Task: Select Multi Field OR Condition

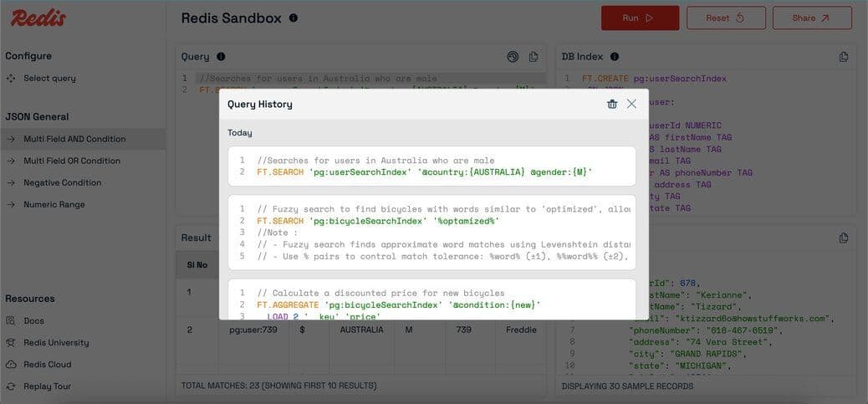Action: coord(72,161)
